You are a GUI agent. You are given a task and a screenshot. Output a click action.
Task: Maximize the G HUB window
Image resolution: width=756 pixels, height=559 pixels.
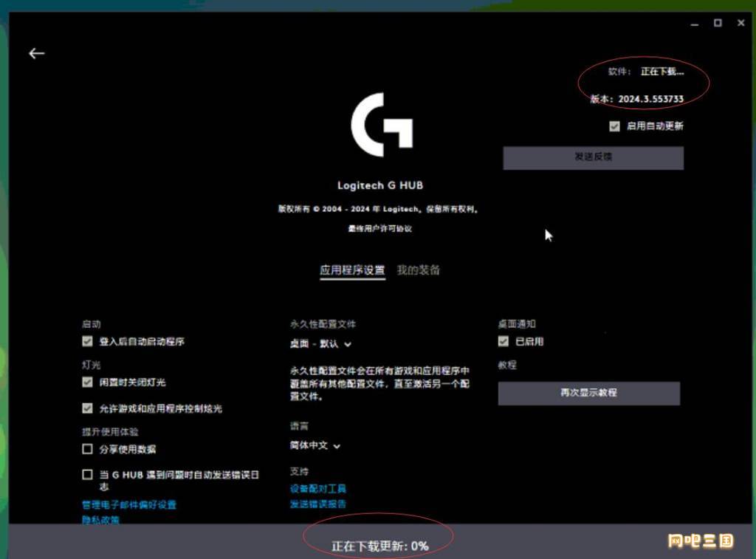coord(718,23)
